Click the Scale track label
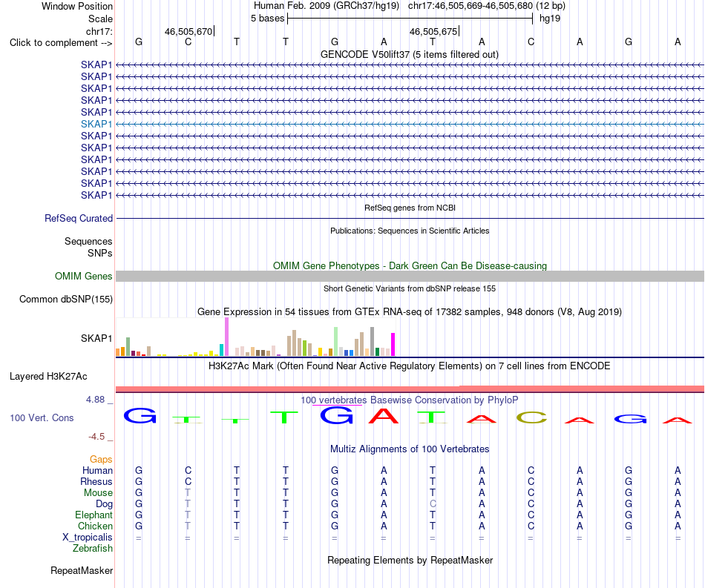705x588 pixels. click(100, 19)
